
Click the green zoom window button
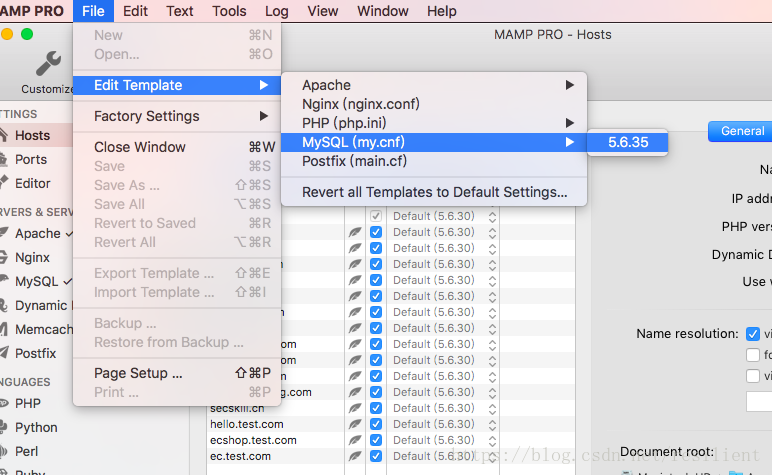pyautogui.click(x=27, y=34)
